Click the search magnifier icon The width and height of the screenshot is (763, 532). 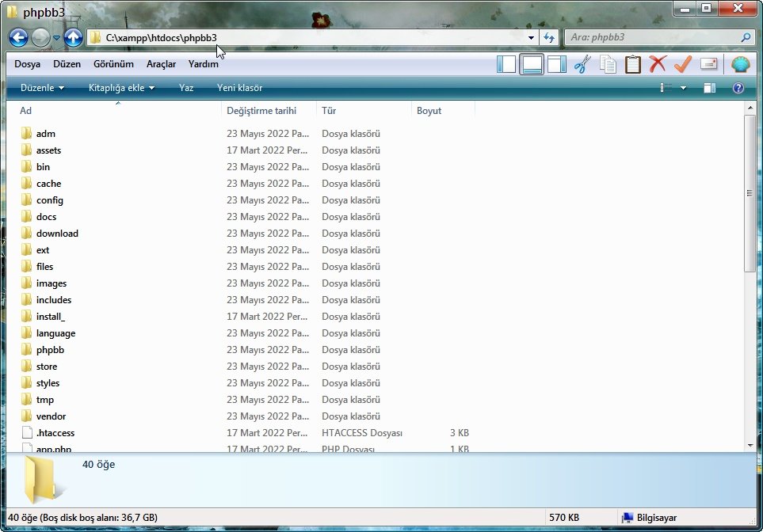pos(746,37)
